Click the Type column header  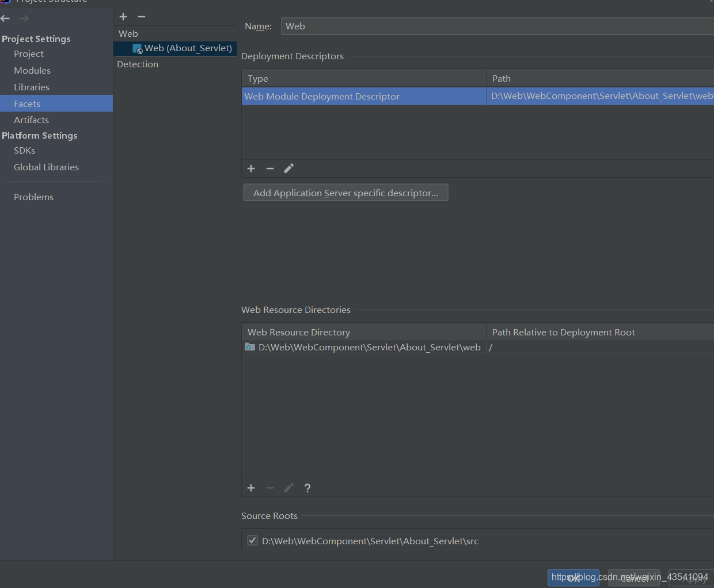click(364, 78)
